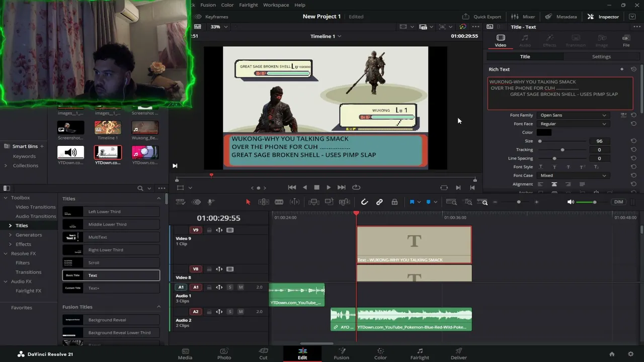Open the Workspace menu
The width and height of the screenshot is (644, 362).
(x=276, y=5)
